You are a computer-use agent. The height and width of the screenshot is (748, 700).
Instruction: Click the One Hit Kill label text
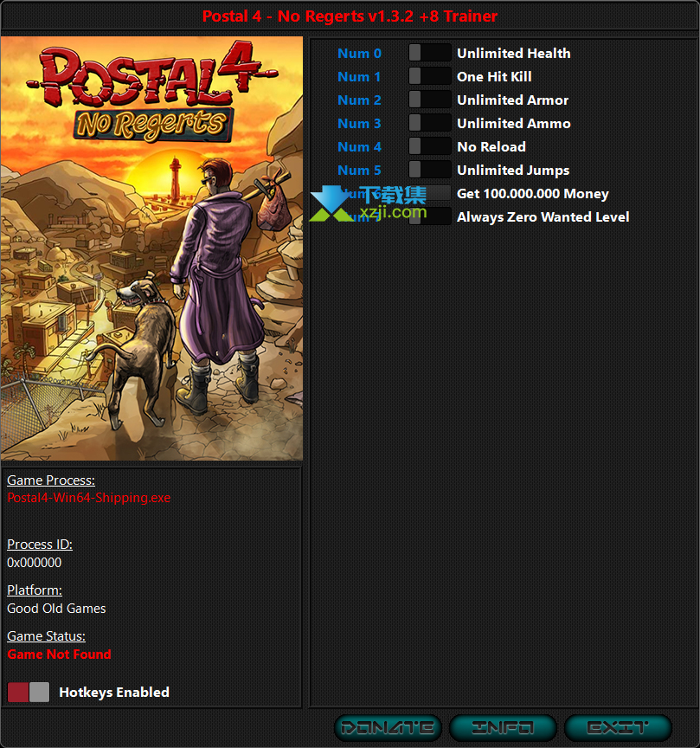pyautogui.click(x=494, y=77)
